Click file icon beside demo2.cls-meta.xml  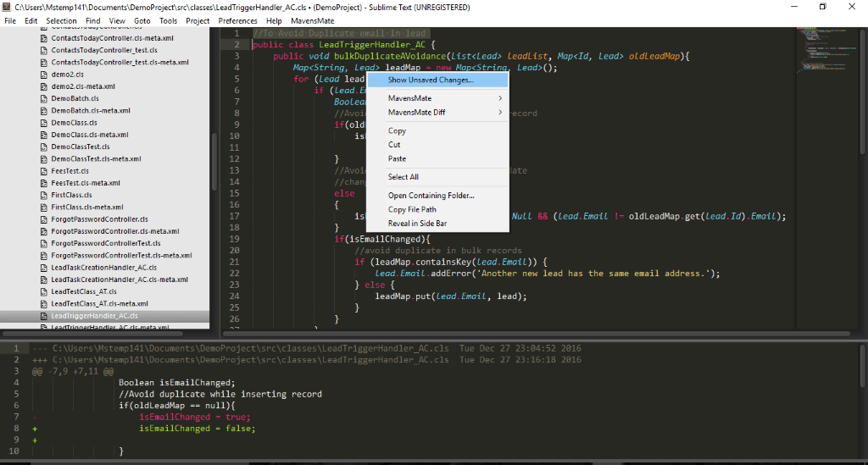click(x=44, y=86)
